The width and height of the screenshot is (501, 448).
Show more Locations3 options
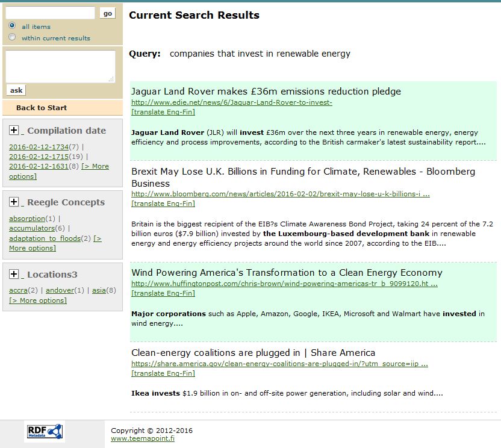point(38,300)
